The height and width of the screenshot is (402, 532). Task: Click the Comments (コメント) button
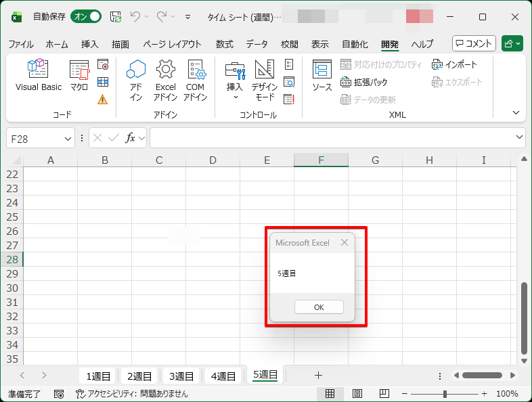[474, 43]
